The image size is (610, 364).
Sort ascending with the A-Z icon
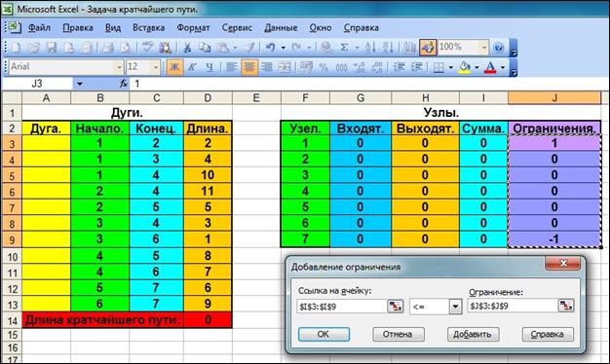pyautogui.click(x=370, y=48)
